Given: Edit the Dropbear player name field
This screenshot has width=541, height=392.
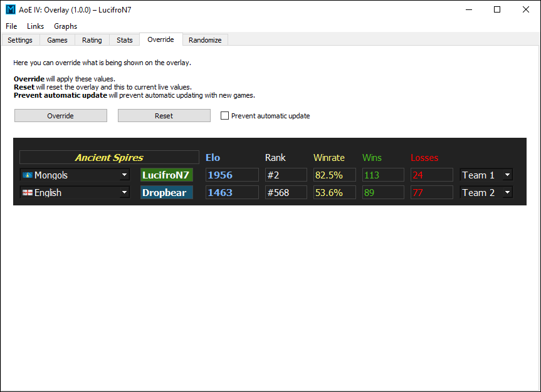Looking at the screenshot, I should click(x=167, y=193).
